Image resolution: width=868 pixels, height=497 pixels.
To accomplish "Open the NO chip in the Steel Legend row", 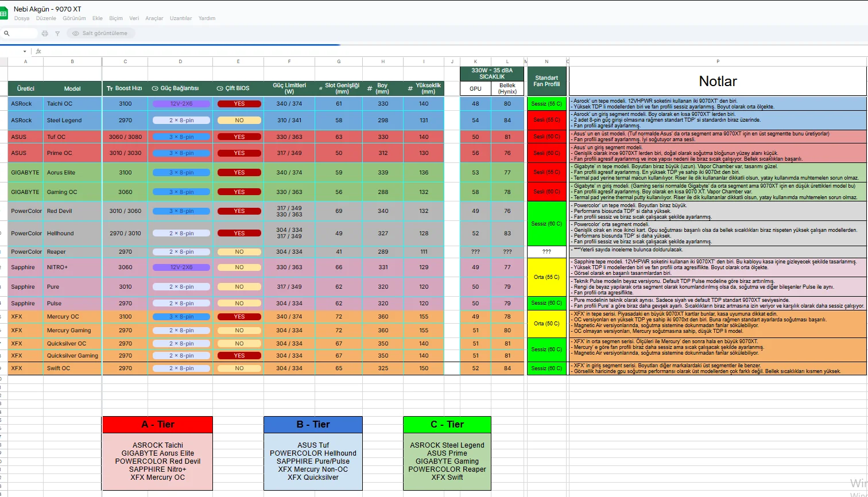I will [x=239, y=121].
